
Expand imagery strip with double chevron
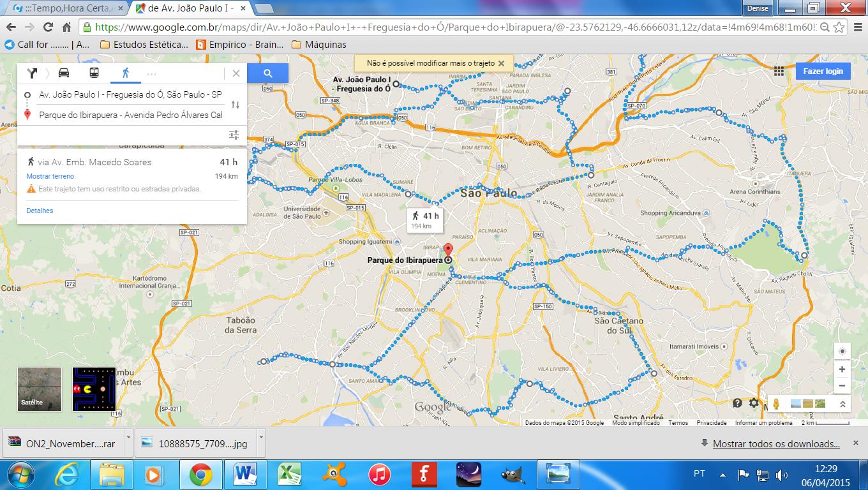coord(842,404)
